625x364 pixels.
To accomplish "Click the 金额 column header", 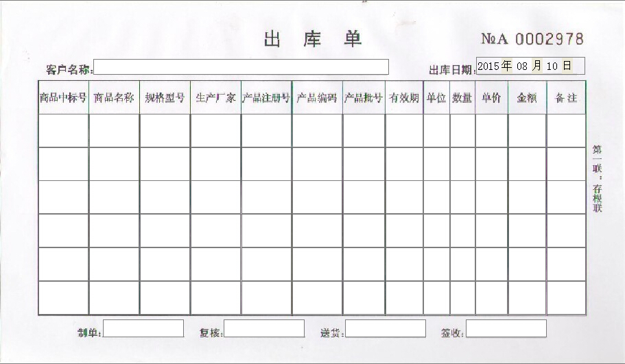I will (x=527, y=97).
